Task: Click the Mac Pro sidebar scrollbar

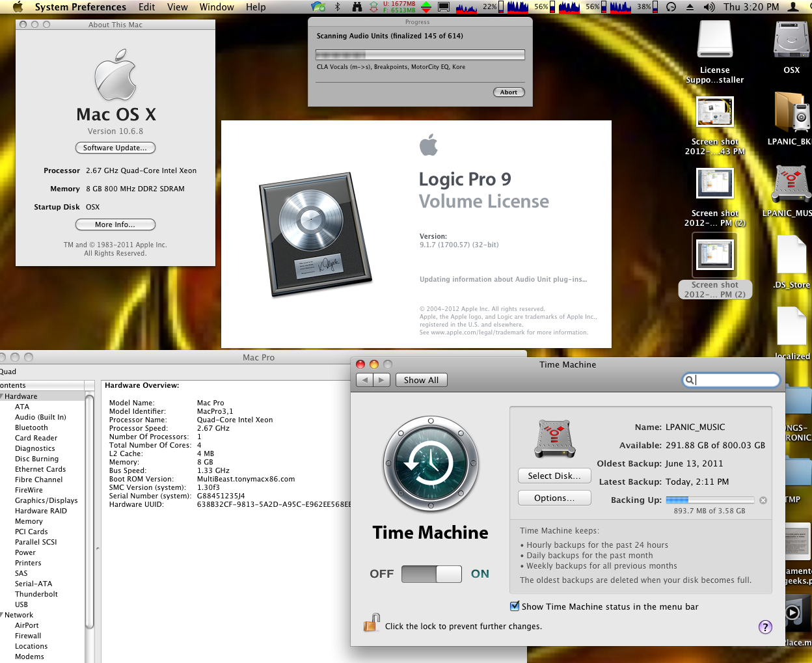Action: (90, 511)
